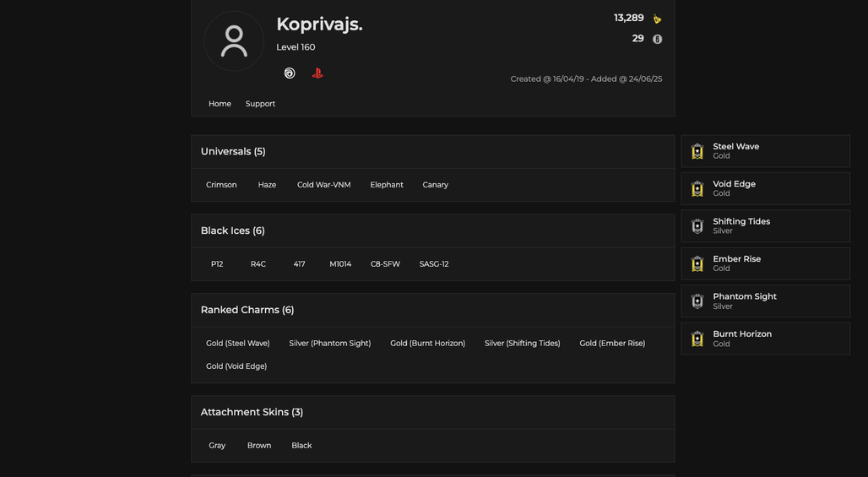Click the Void Edge gold rank badge
The height and width of the screenshot is (477, 868).
pos(697,189)
